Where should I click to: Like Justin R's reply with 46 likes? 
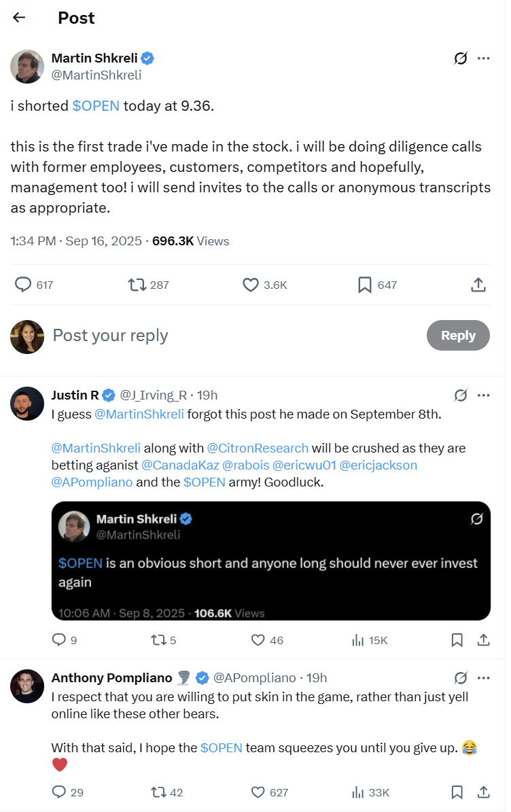[x=258, y=640]
